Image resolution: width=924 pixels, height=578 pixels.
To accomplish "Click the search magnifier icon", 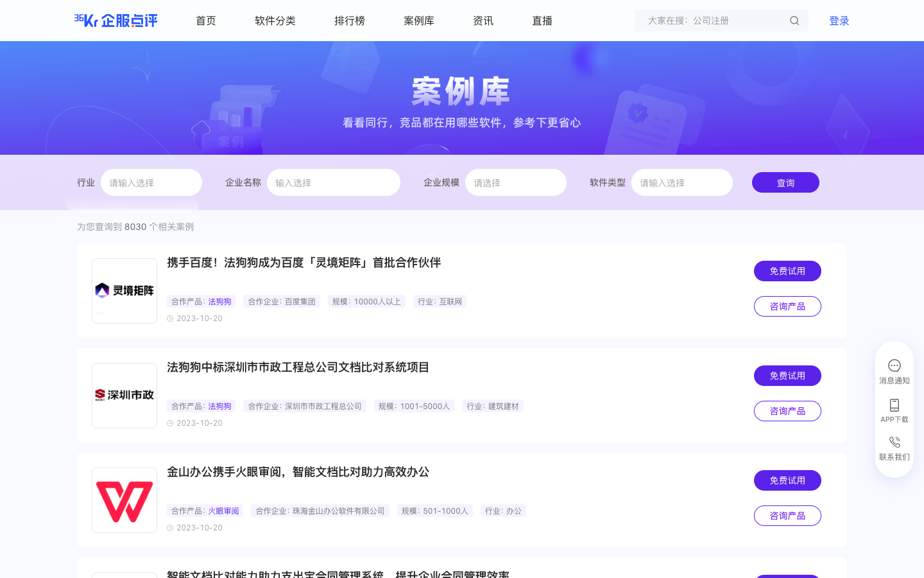I will click(x=794, y=21).
